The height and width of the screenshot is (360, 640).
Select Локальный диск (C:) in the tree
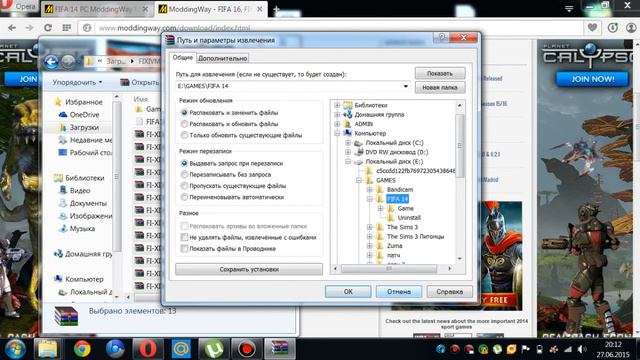point(394,142)
